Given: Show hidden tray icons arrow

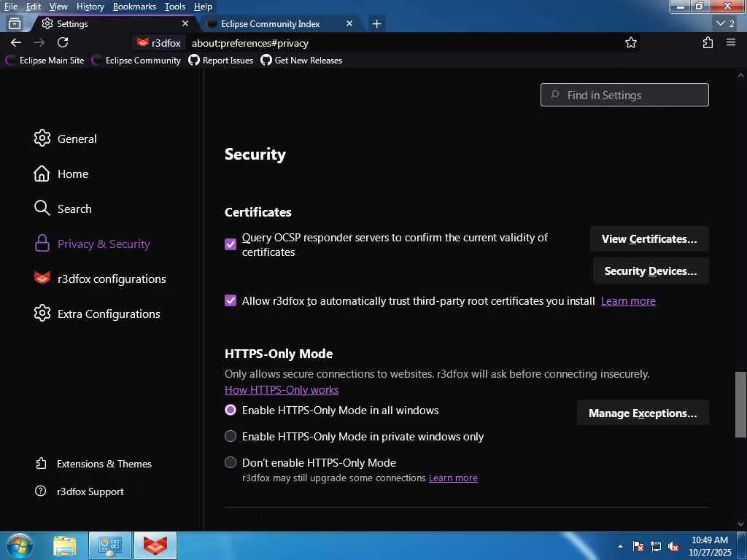Looking at the screenshot, I should pos(620,546).
